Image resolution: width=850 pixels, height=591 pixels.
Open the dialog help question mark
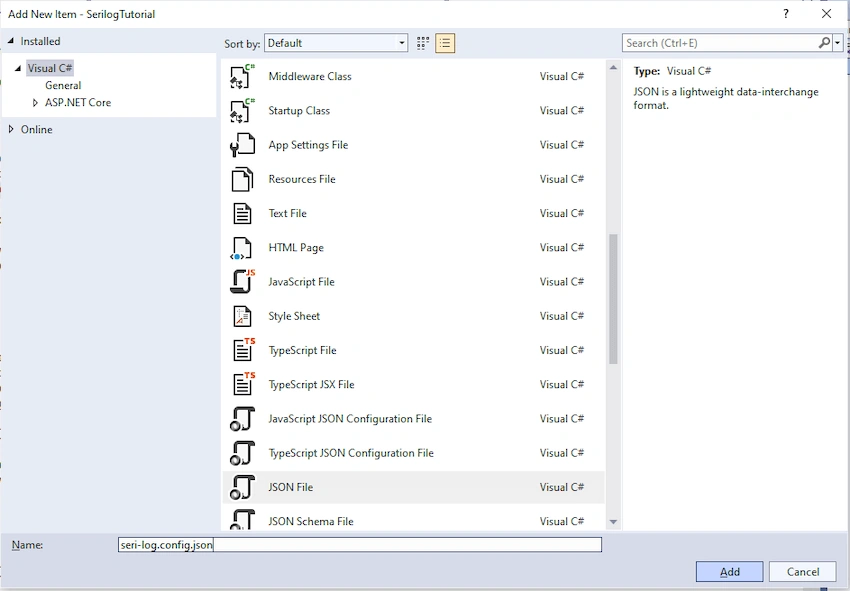point(786,14)
